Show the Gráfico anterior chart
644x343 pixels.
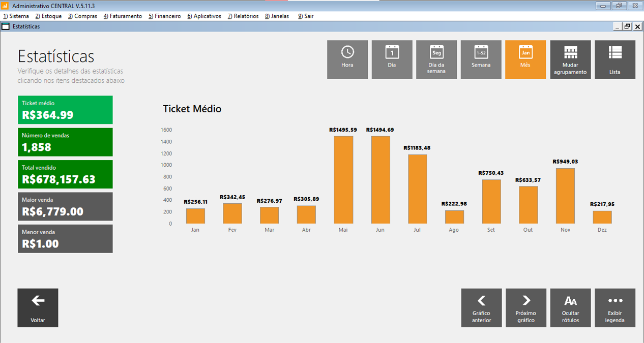[x=481, y=307]
